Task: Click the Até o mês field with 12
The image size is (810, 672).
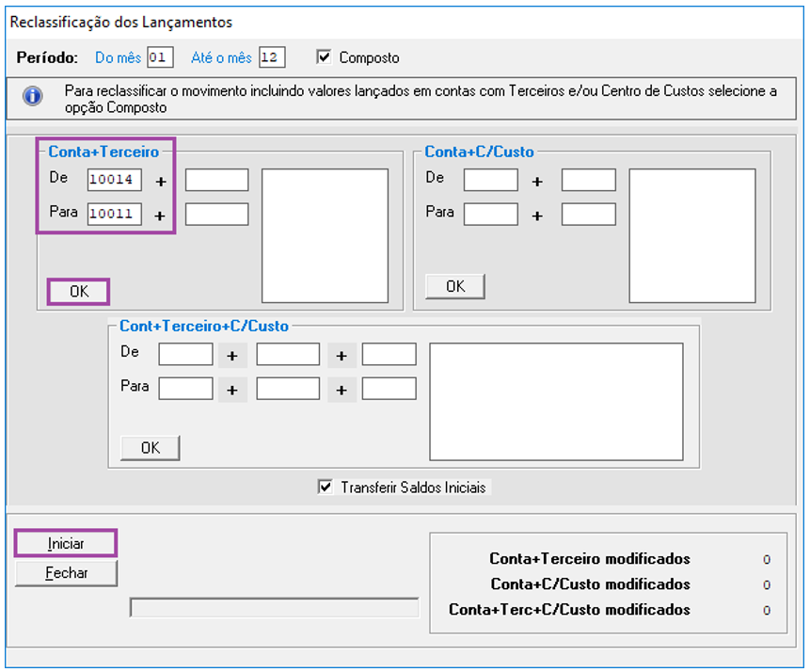Action: coord(272,56)
